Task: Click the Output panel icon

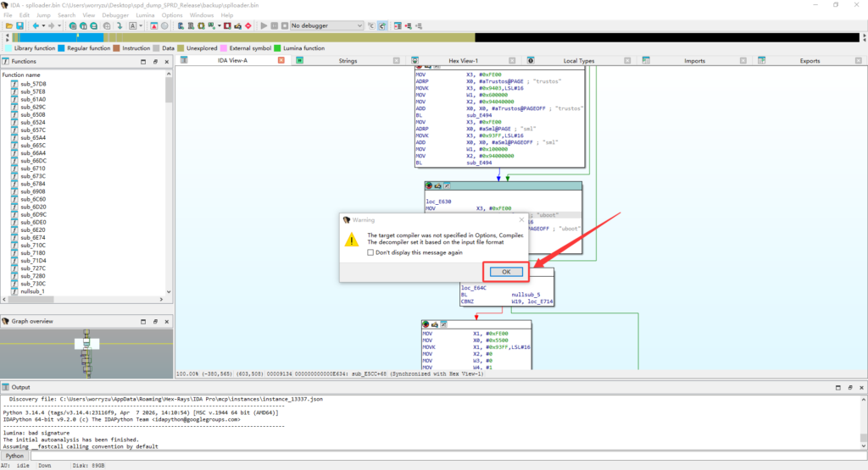Action: point(6,387)
